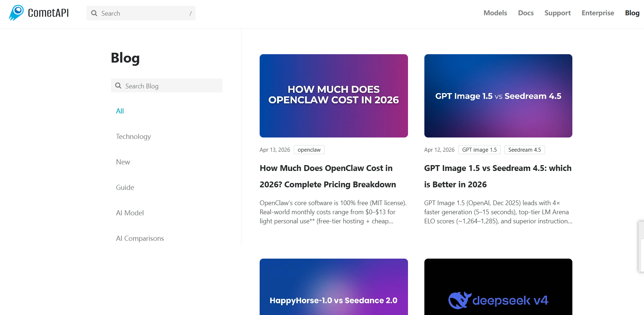Open 'GPT Image 1.5 vs Seedream 4.5' title
The image size is (644, 315).
tap(498, 176)
